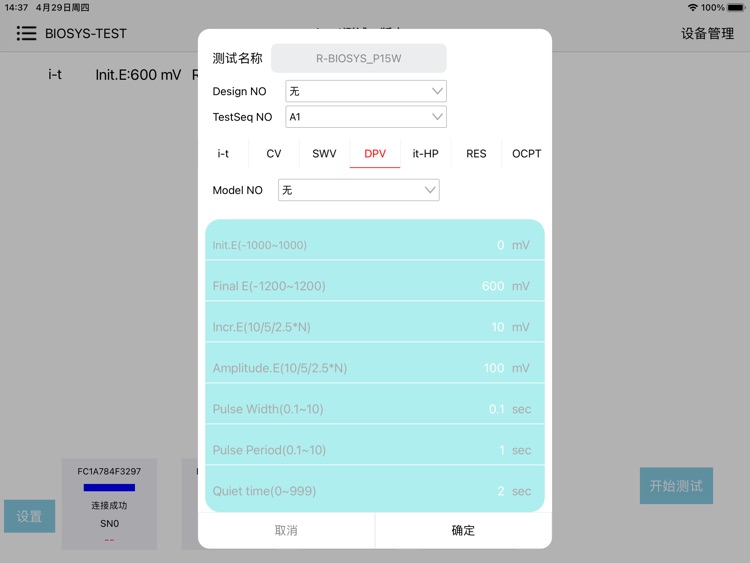750x563 pixels.
Task: Click the SN0 label
Action: [110, 524]
